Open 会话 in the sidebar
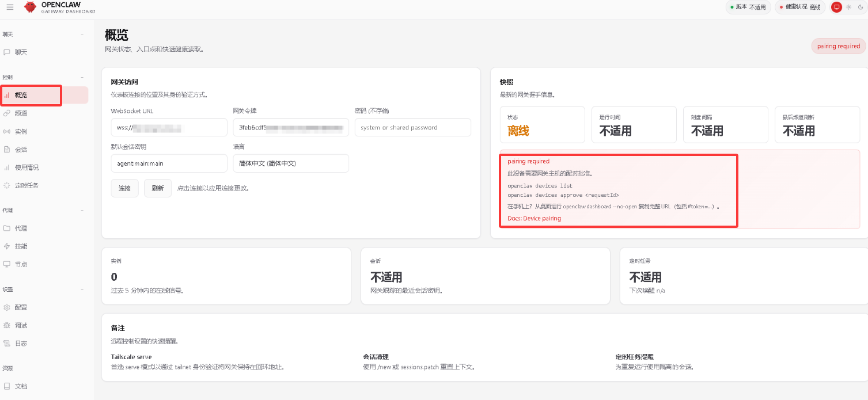Screen dimensions: 868x400 click(x=22, y=149)
